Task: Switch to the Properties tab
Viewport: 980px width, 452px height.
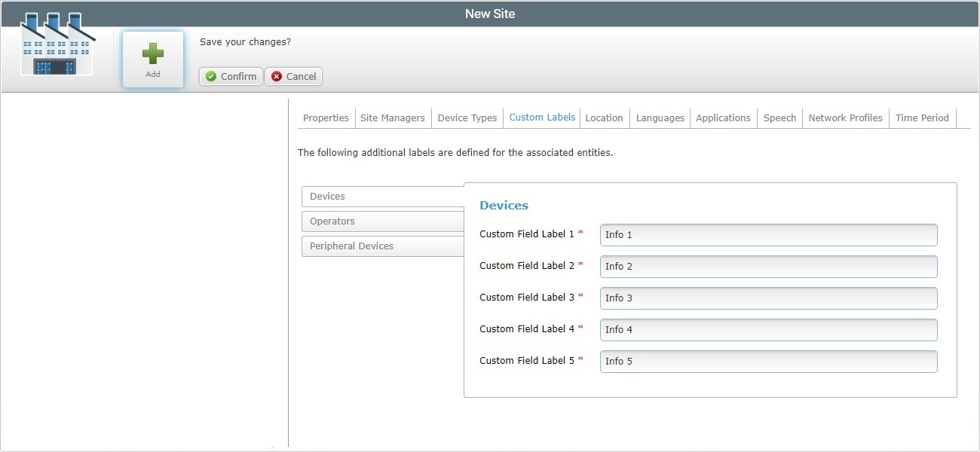Action: [325, 118]
